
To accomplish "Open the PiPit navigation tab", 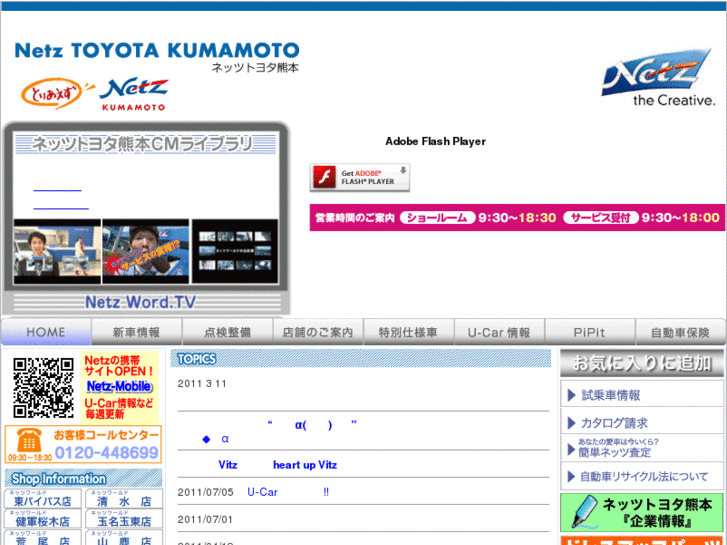I will coord(589,332).
